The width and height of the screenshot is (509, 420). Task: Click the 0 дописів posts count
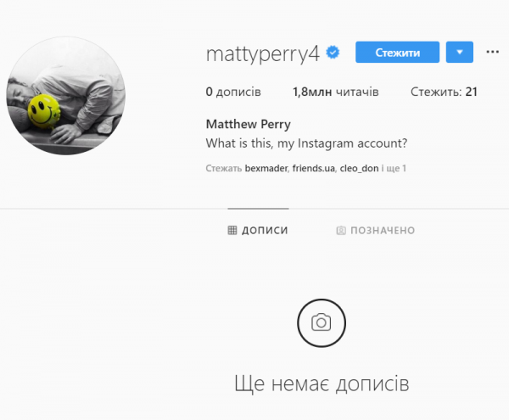(233, 92)
